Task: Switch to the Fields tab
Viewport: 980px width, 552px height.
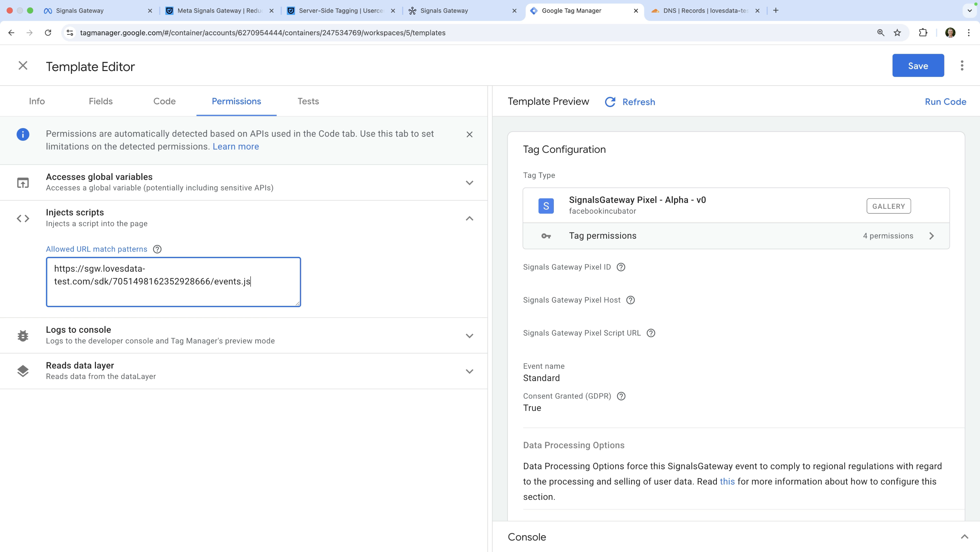Action: [100, 101]
